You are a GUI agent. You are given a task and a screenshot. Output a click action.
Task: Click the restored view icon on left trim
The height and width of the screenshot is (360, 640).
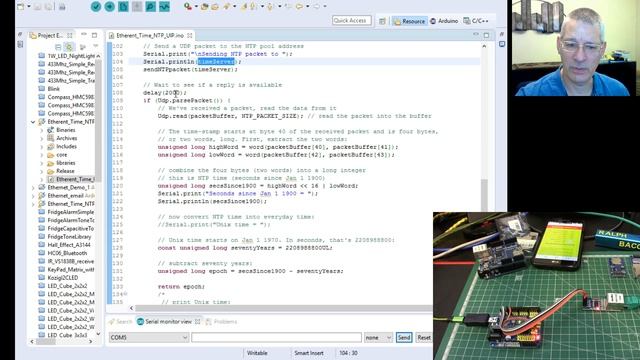pyautogui.click(x=20, y=44)
